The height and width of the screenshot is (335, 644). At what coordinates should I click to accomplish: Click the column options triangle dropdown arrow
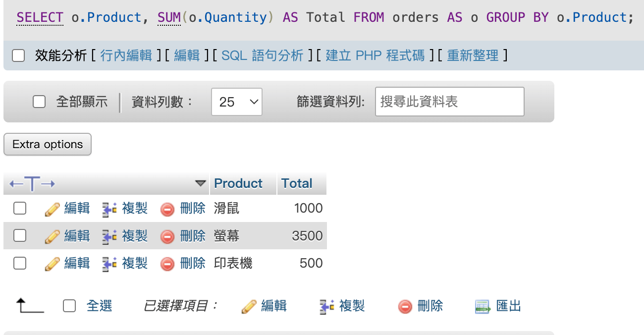200,183
